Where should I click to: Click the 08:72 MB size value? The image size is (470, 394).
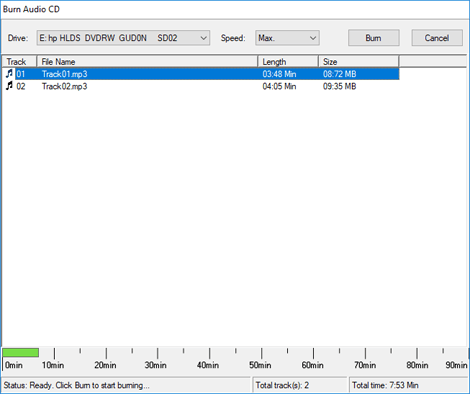click(339, 74)
